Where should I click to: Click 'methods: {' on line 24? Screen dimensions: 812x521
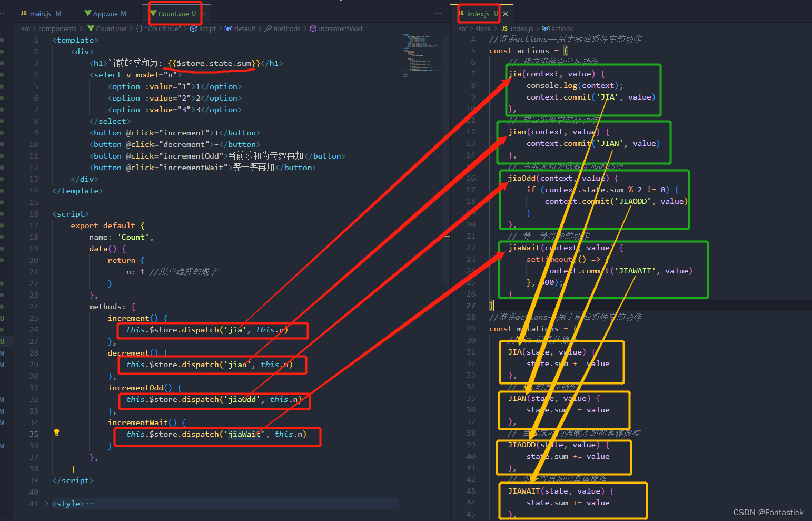coord(112,307)
